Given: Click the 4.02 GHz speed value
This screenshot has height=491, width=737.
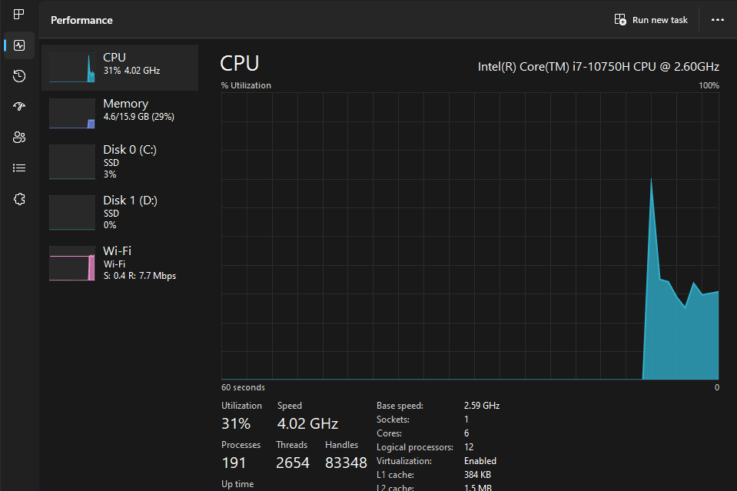Looking at the screenshot, I should pyautogui.click(x=307, y=424).
